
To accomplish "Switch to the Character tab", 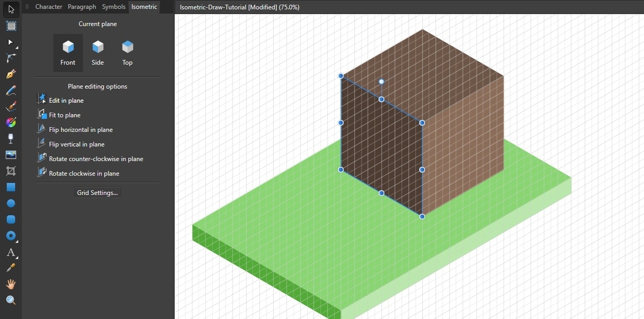I will (x=48, y=7).
